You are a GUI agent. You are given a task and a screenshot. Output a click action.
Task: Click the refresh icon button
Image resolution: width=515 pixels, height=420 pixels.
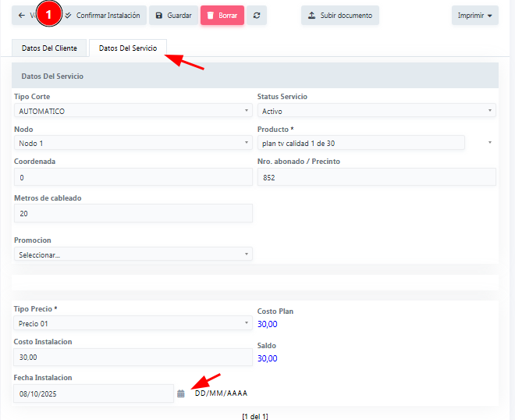pyautogui.click(x=257, y=16)
